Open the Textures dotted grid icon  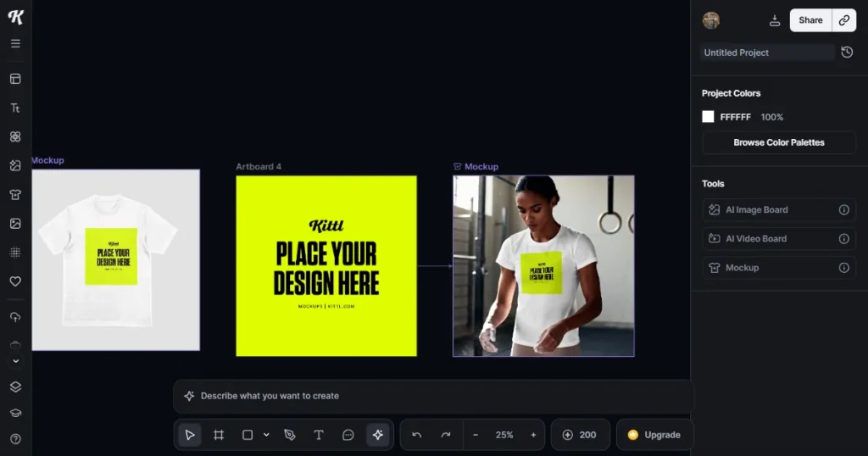[15, 253]
